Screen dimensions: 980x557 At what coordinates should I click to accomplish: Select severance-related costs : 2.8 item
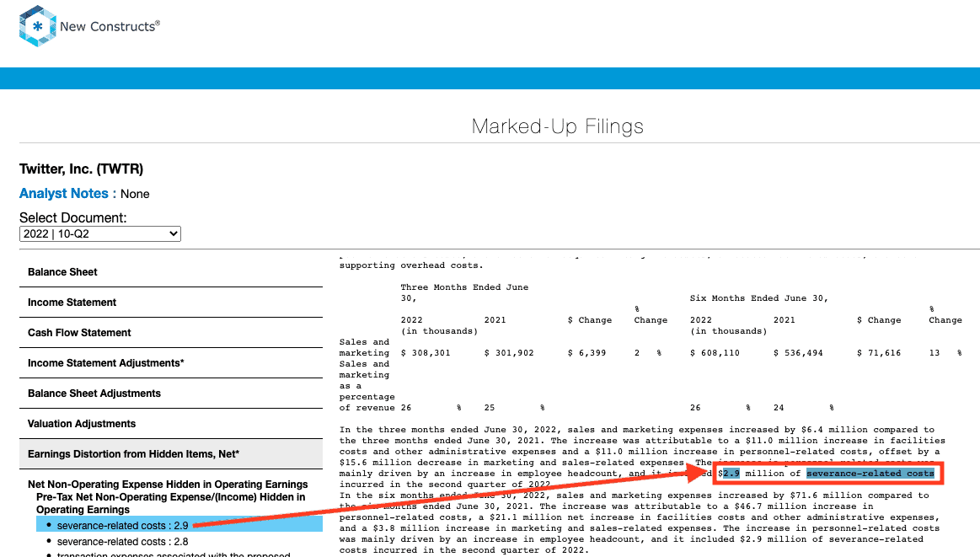(x=122, y=542)
